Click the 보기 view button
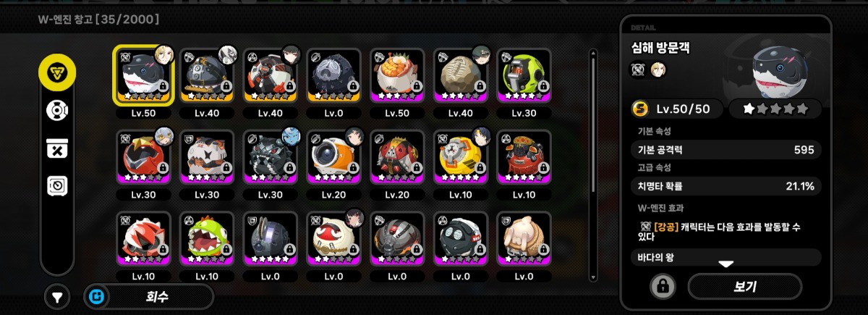This screenshot has height=315, width=868. pyautogui.click(x=744, y=287)
